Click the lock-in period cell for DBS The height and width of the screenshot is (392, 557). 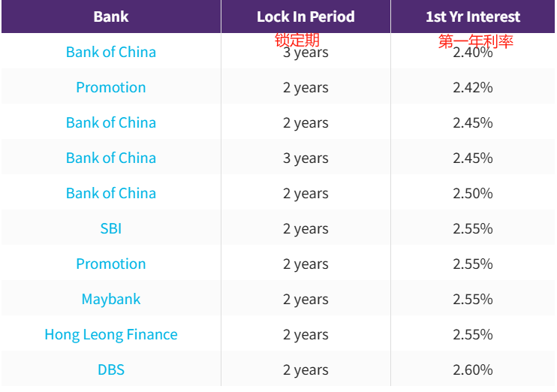coord(306,369)
